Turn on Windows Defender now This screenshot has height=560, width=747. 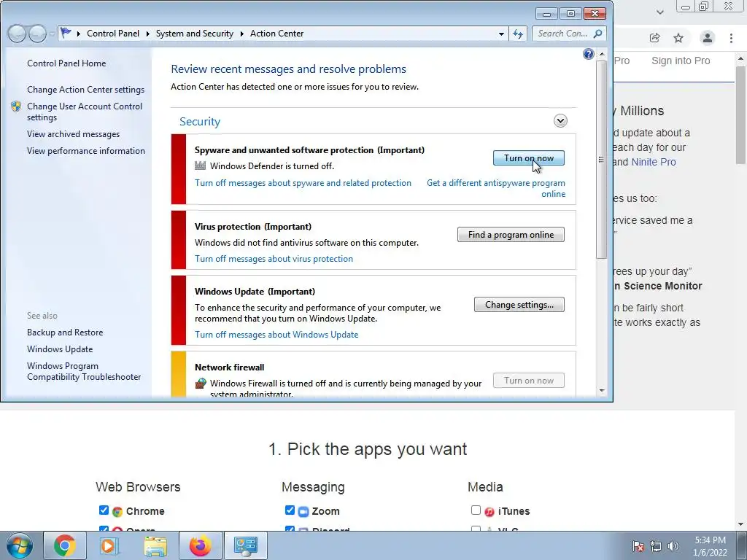[x=528, y=158]
